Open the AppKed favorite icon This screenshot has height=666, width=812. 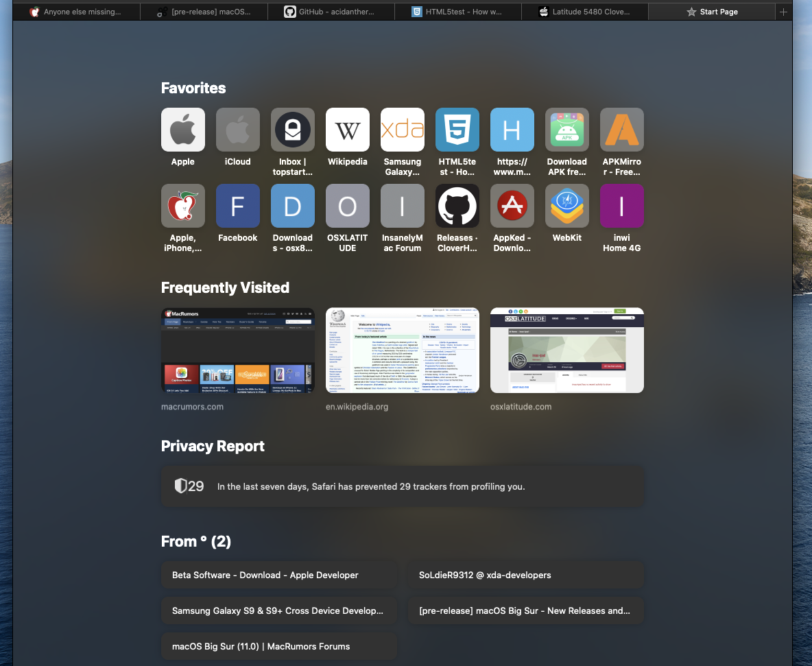coord(512,206)
